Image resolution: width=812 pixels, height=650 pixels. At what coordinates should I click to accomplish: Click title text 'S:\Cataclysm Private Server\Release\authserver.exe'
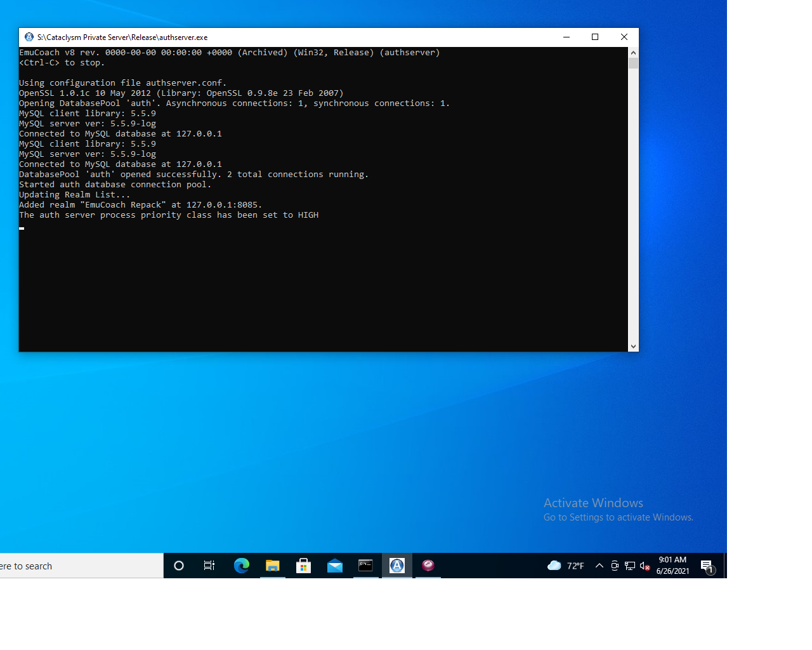click(x=122, y=37)
